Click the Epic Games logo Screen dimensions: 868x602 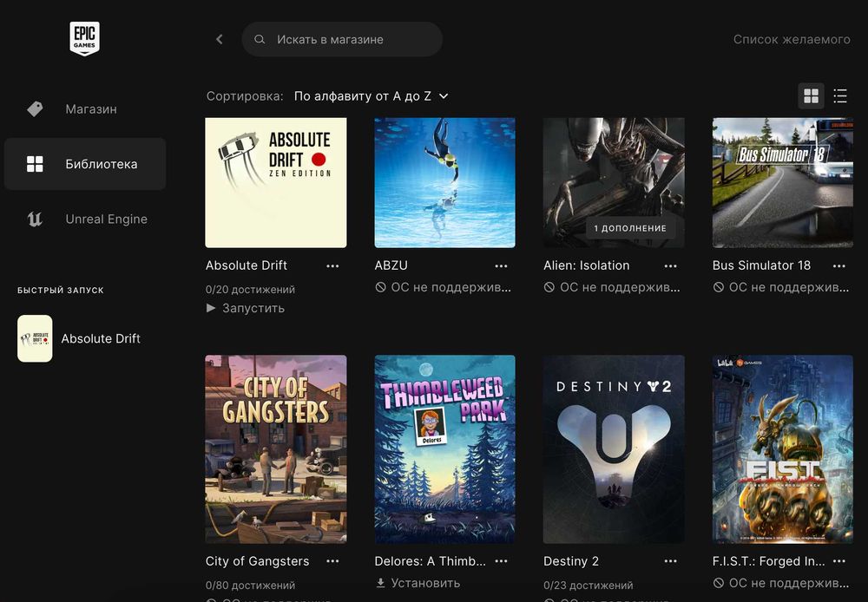85,38
